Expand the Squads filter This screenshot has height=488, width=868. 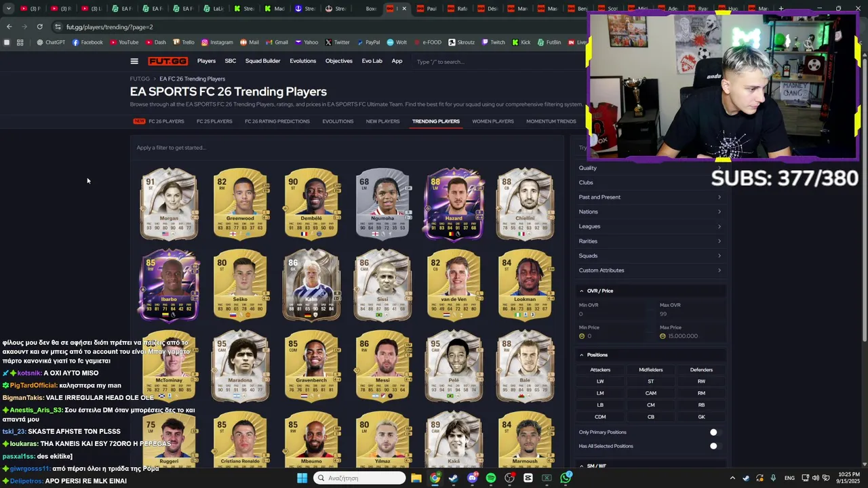pos(650,256)
